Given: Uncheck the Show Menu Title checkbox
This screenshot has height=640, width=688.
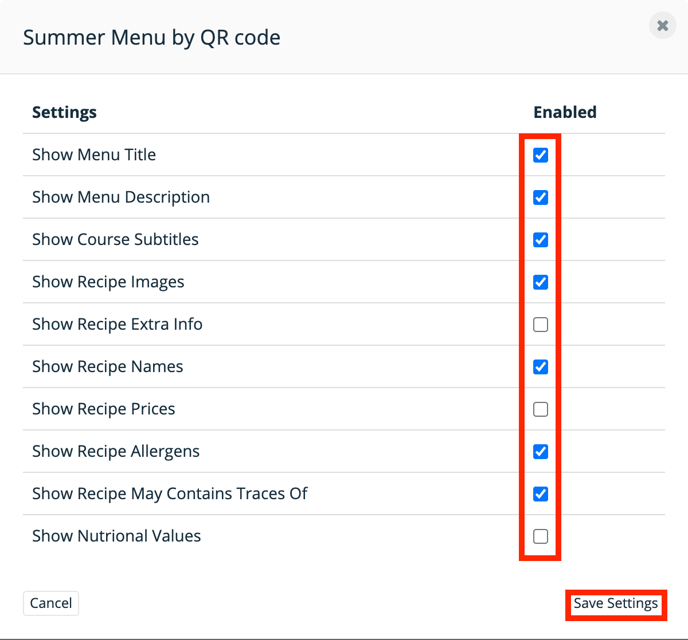Looking at the screenshot, I should [x=540, y=155].
